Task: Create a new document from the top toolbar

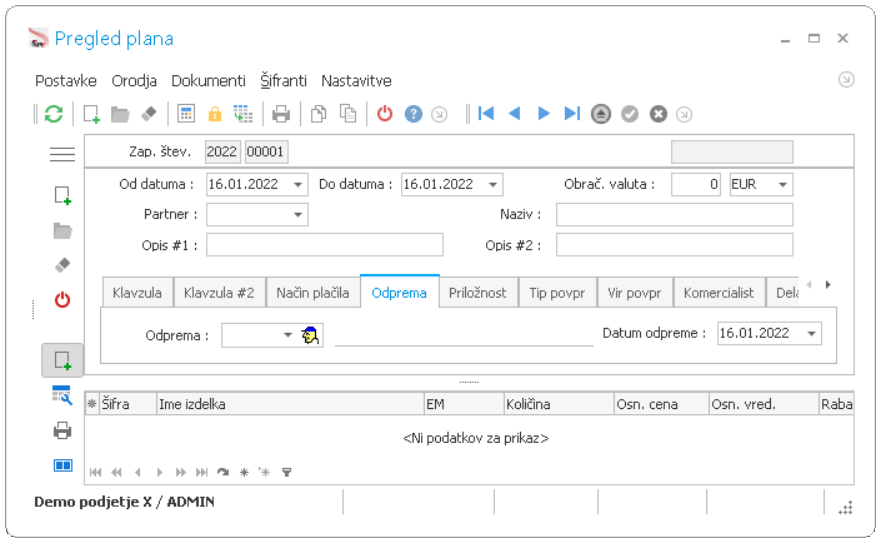Action: (x=91, y=114)
